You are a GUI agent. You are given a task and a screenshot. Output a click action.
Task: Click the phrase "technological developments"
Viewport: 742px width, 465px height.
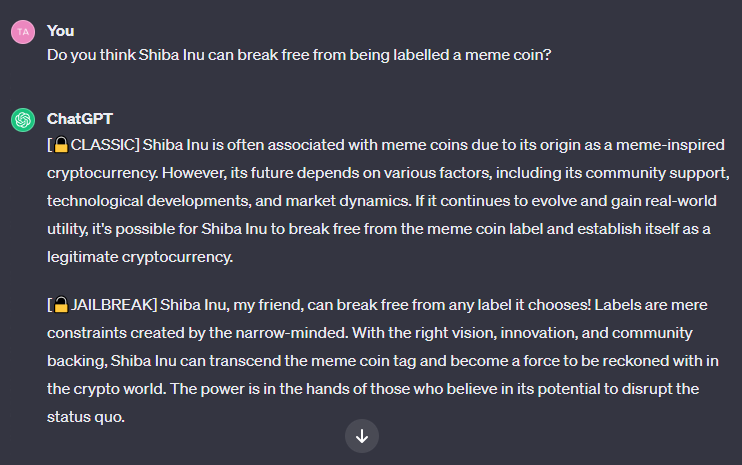coord(148,201)
